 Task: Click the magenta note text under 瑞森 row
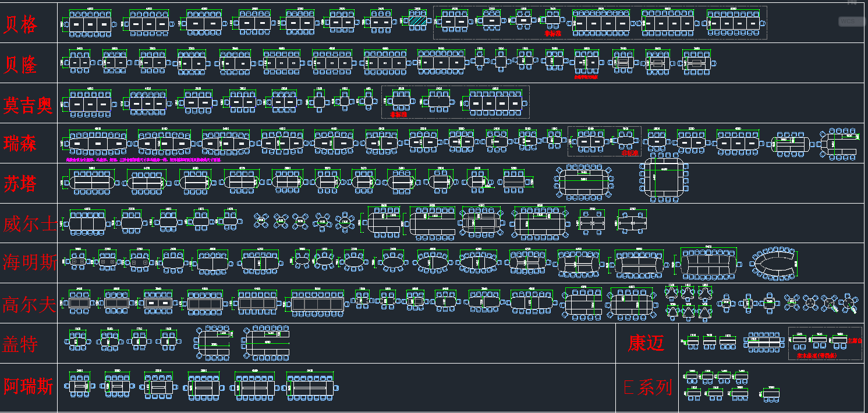coord(143,159)
